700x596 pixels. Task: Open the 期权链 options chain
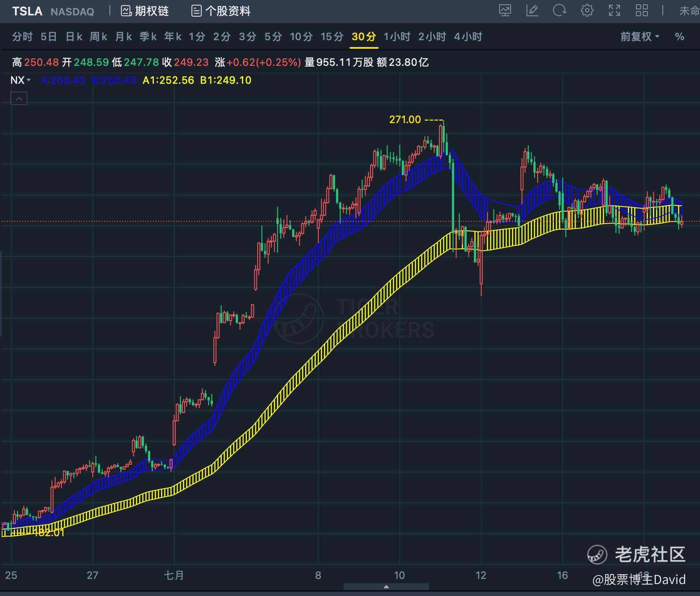(145, 11)
